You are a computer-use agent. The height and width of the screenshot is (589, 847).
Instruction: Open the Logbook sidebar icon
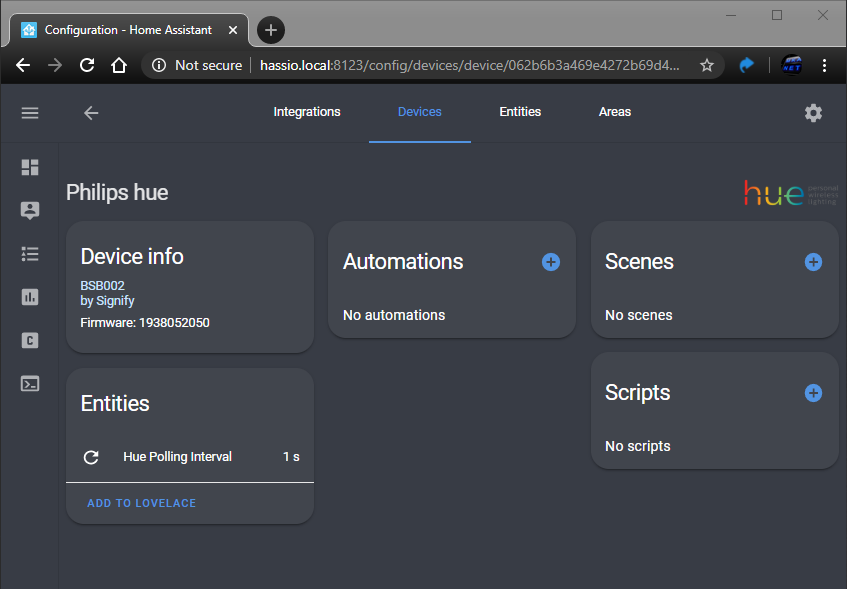pos(30,254)
